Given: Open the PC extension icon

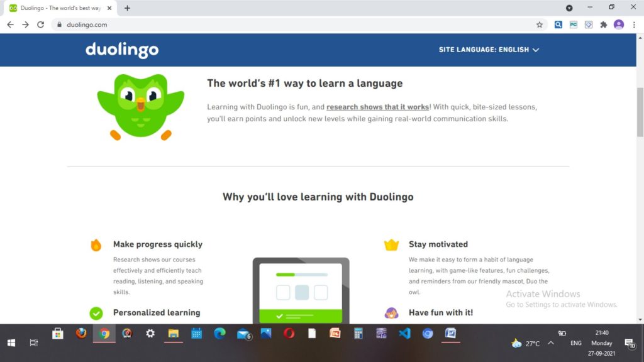Looking at the screenshot, I should click(574, 25).
